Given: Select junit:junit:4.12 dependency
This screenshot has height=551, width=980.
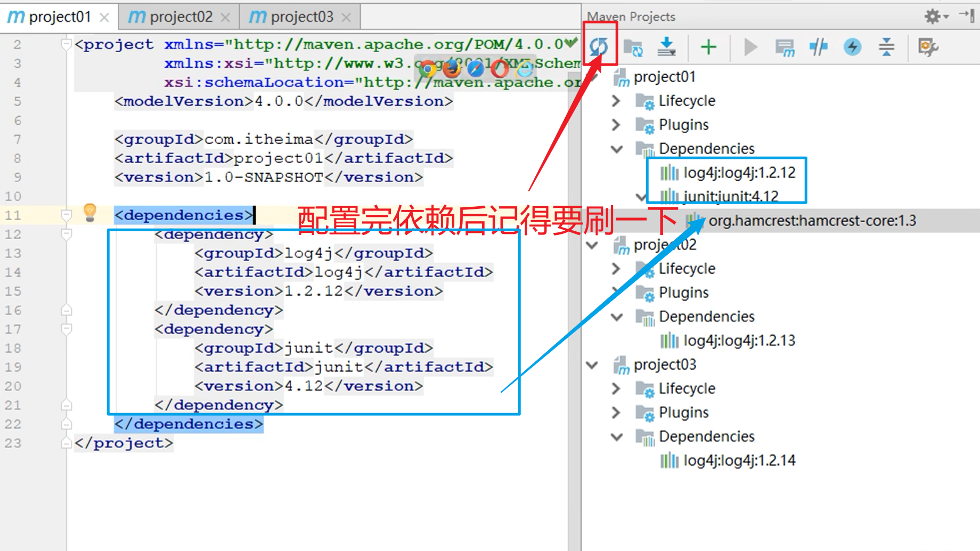Looking at the screenshot, I should pyautogui.click(x=731, y=197).
